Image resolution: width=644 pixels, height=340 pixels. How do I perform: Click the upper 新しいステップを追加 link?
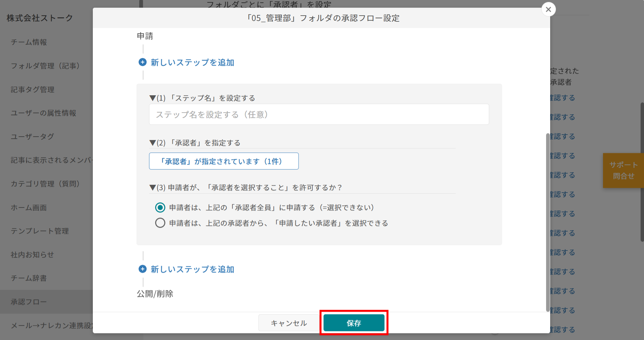coord(192,62)
